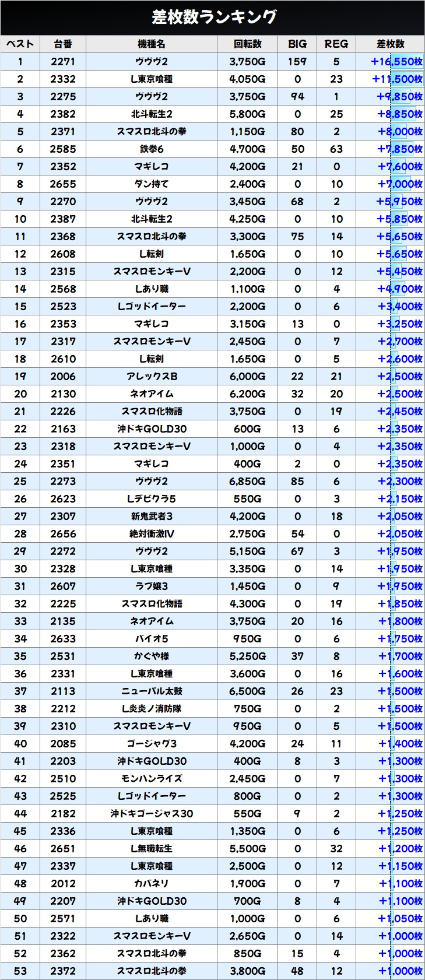Select the ダン持て machine name
425x980 pixels.
152,184
